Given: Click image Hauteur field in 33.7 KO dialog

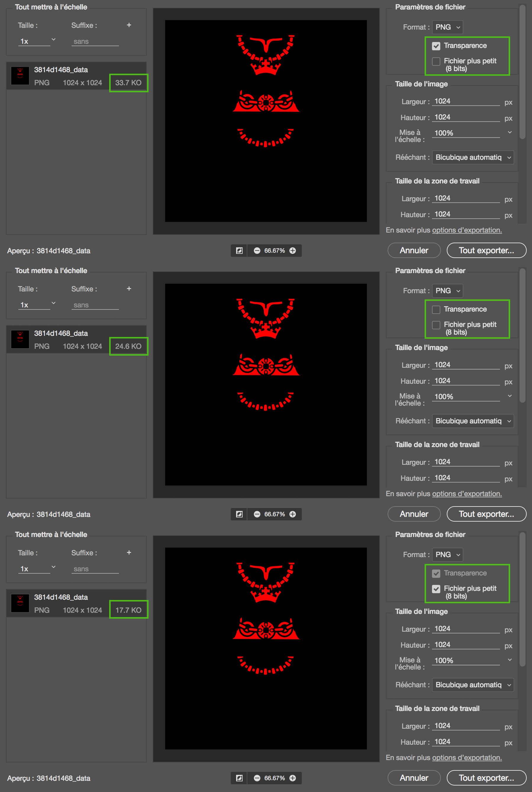Looking at the screenshot, I should tap(466, 117).
